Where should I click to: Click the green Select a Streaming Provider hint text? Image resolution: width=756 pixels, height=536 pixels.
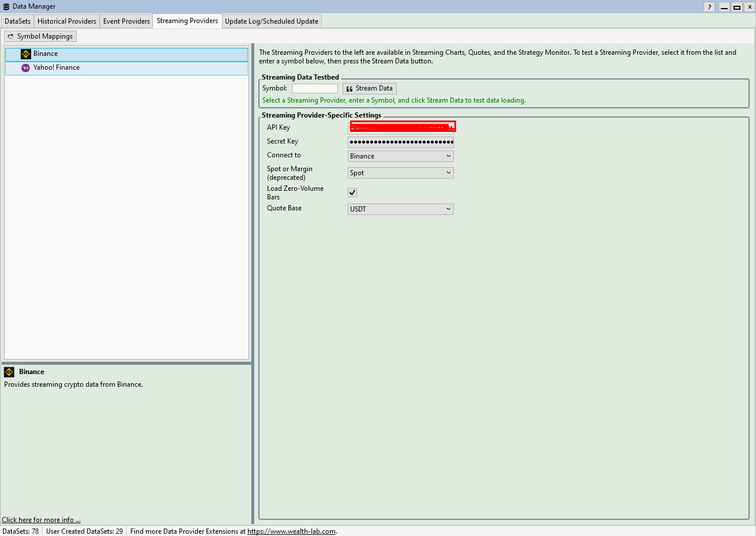(x=394, y=100)
